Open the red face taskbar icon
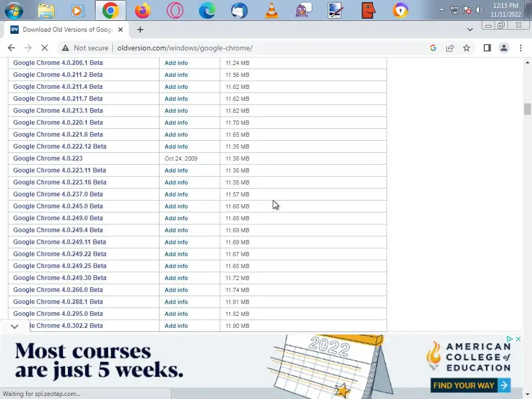 tap(368, 10)
